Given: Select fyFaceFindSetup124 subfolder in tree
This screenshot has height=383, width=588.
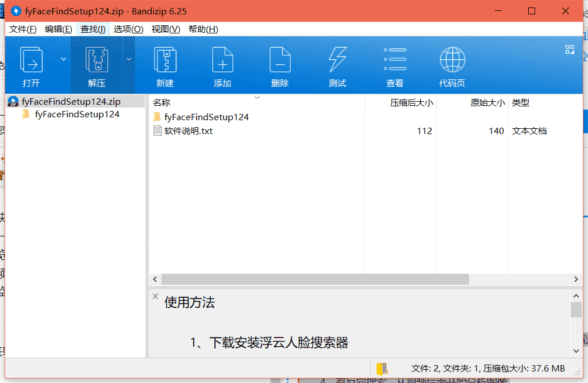Looking at the screenshot, I should pyautogui.click(x=77, y=114).
